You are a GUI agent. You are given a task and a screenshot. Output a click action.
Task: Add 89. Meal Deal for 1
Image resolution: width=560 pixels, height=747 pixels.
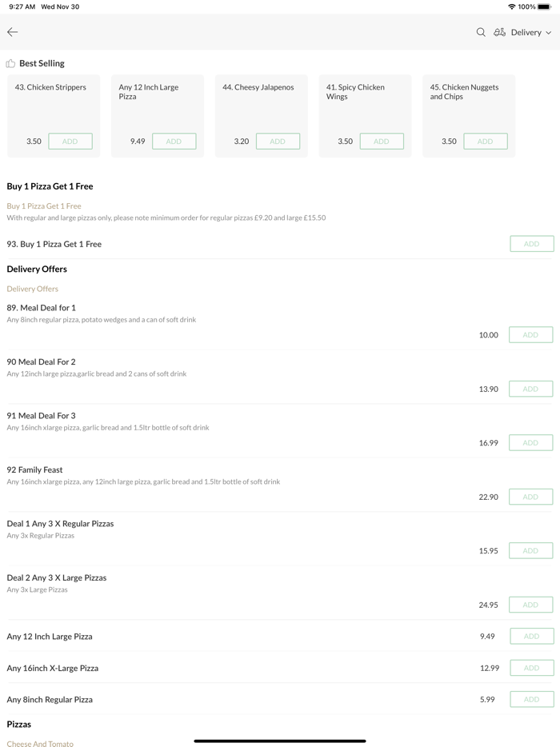530,335
